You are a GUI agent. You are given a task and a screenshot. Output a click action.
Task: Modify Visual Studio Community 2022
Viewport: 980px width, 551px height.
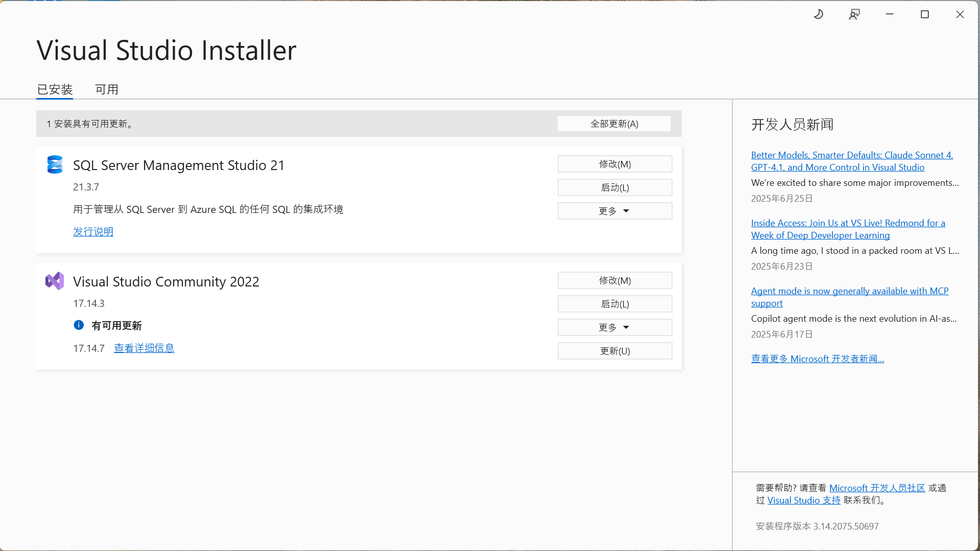pos(615,280)
